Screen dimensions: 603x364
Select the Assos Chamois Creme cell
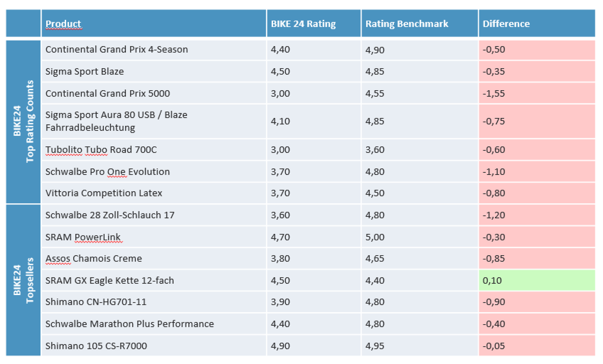[x=94, y=259]
